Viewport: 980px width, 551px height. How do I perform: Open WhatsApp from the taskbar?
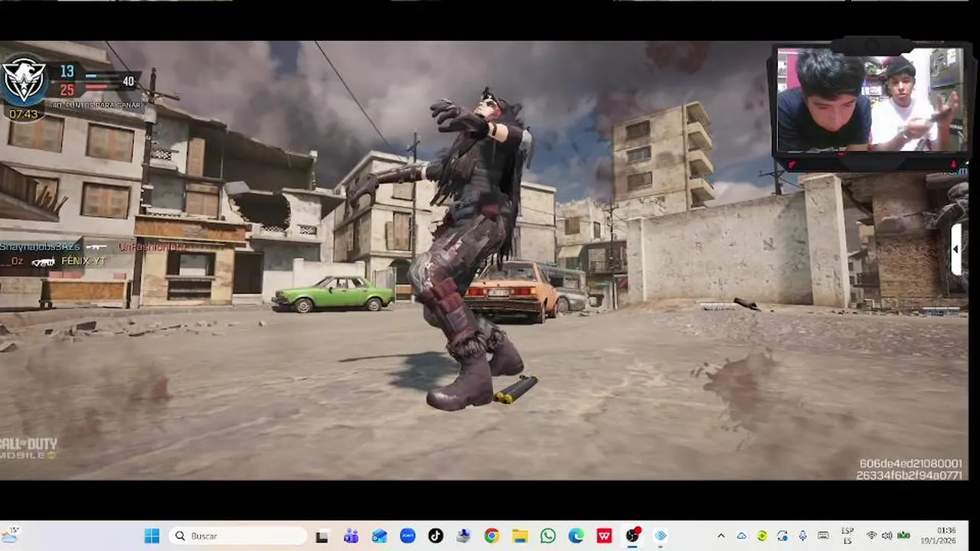[x=548, y=536]
